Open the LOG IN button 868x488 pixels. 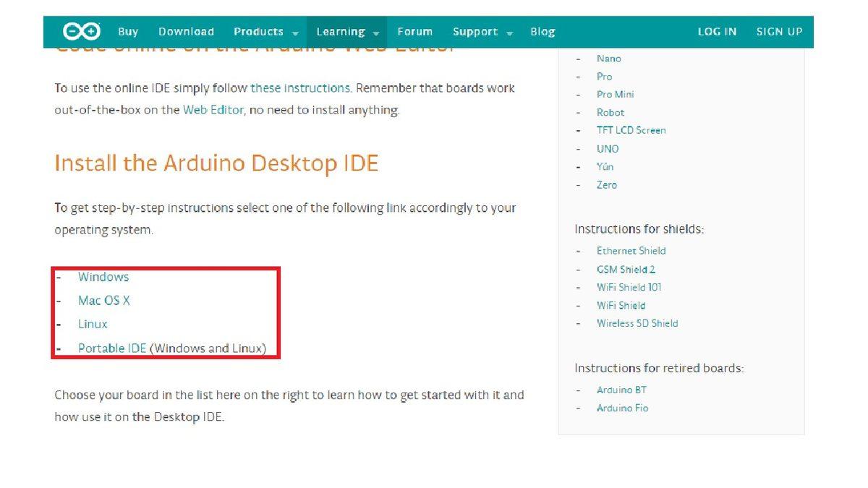click(717, 31)
